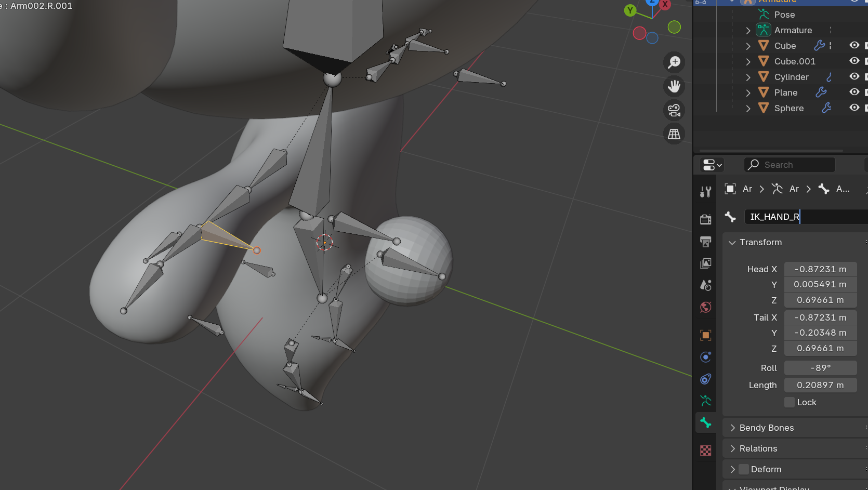Viewport: 868px width, 490px height.
Task: Enable the Deform checkbox
Action: pos(744,469)
